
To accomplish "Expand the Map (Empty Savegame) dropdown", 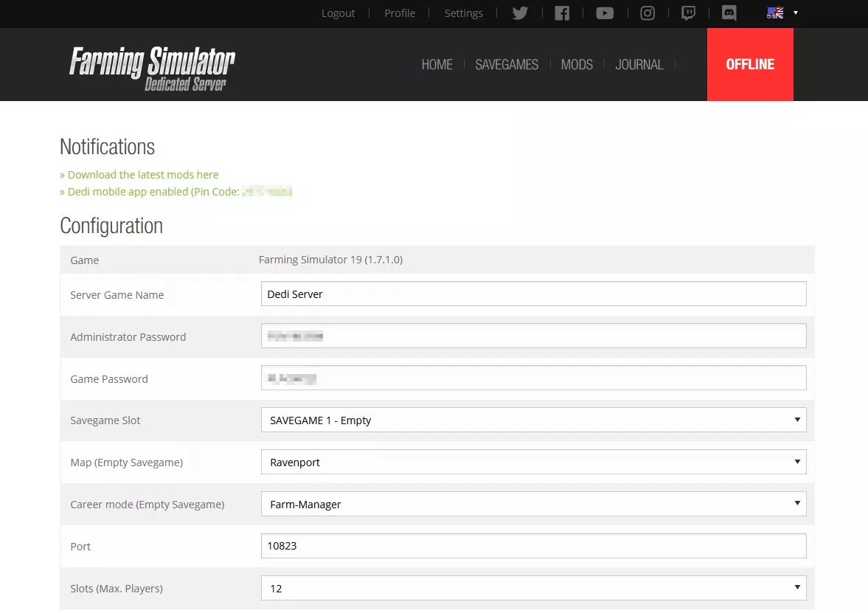I will point(534,462).
